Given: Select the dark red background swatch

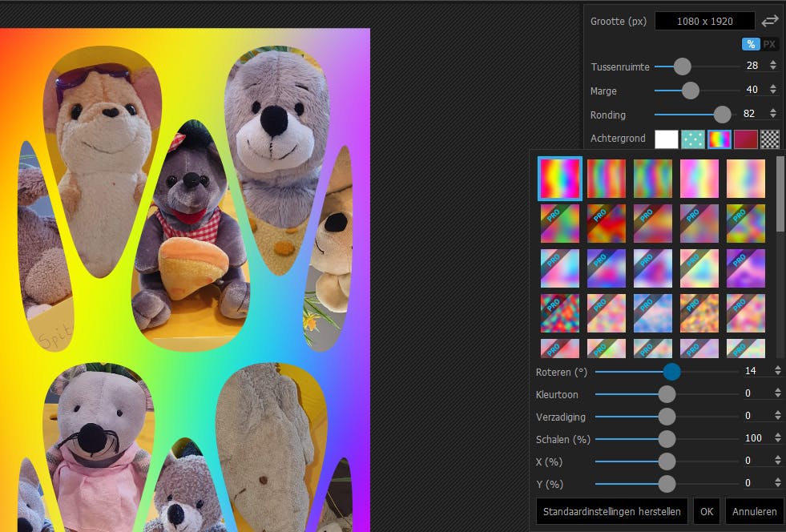Looking at the screenshot, I should point(745,139).
